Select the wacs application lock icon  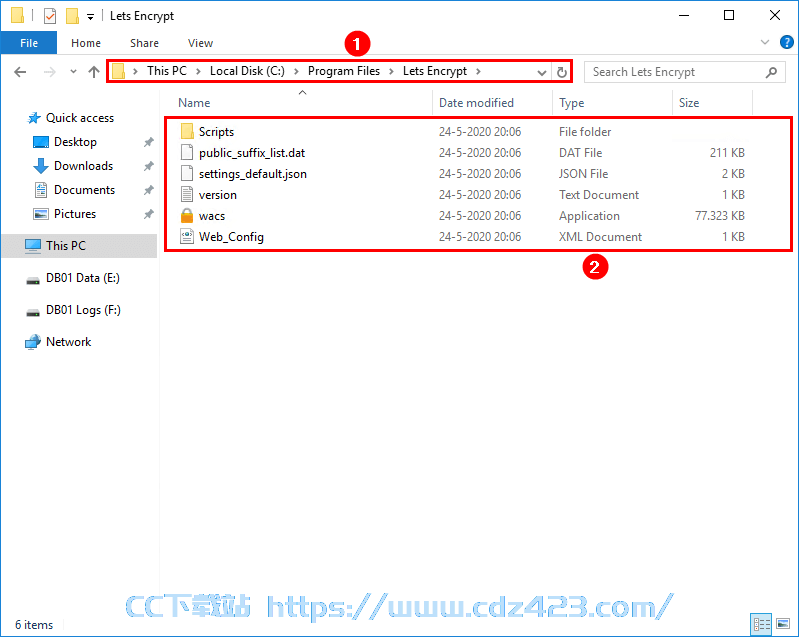[187, 216]
